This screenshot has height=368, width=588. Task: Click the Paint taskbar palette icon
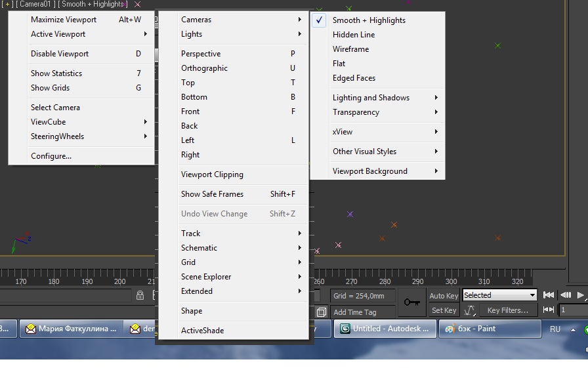450,329
